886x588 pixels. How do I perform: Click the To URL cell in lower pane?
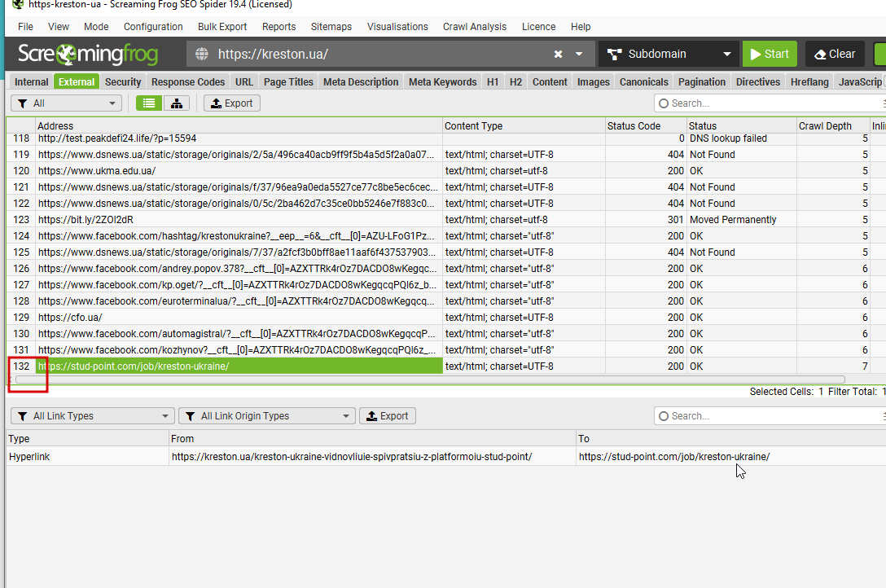(x=731, y=456)
